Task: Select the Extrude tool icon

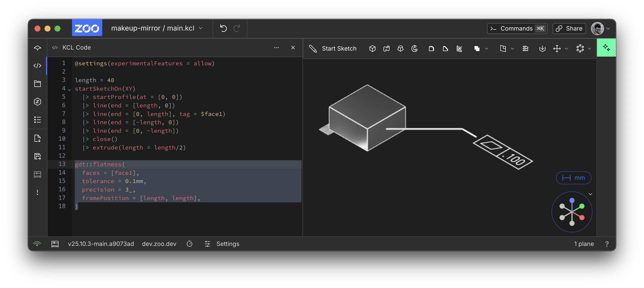Action: pos(372,49)
